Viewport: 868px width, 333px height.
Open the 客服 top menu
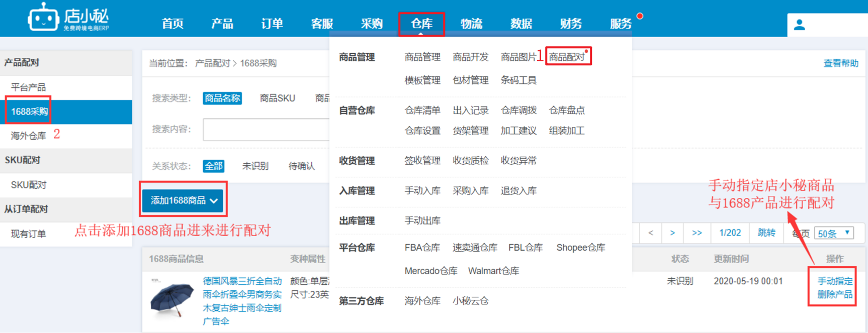coord(322,24)
